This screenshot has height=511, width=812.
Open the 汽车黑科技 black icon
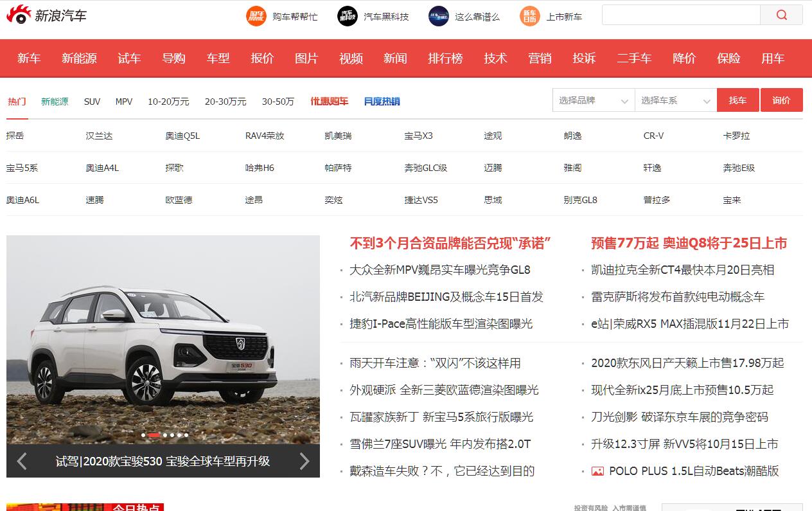pyautogui.click(x=348, y=16)
